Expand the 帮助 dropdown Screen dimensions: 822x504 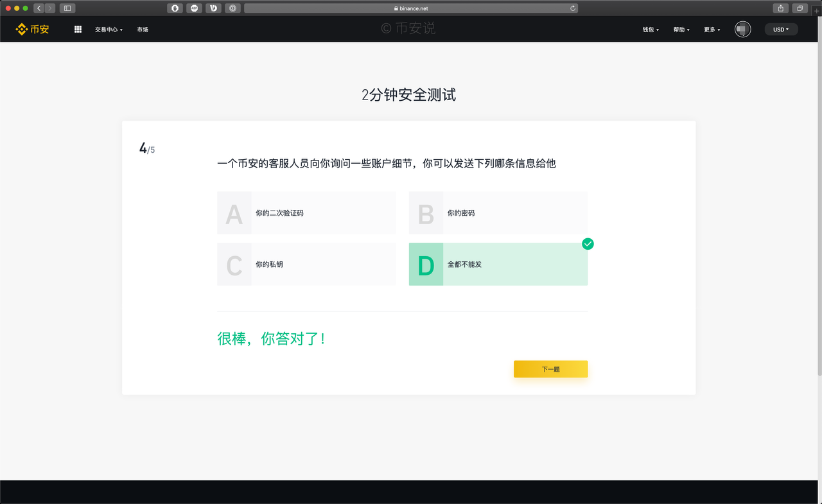point(681,30)
